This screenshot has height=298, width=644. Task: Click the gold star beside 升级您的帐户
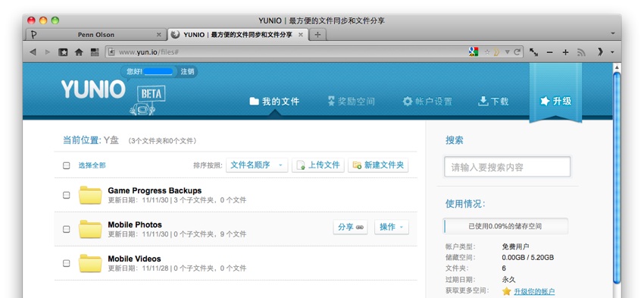coord(506,291)
